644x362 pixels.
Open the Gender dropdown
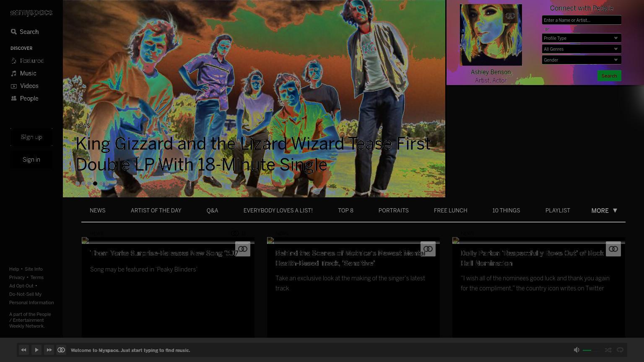click(582, 60)
